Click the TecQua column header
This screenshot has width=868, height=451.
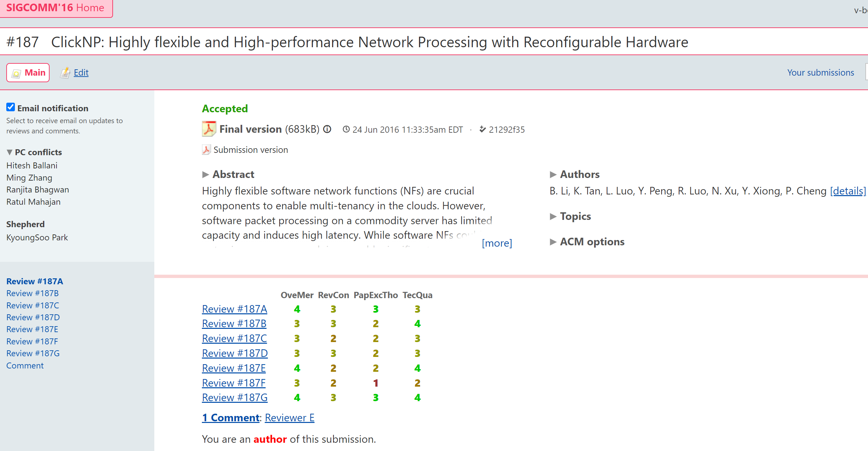point(417,295)
